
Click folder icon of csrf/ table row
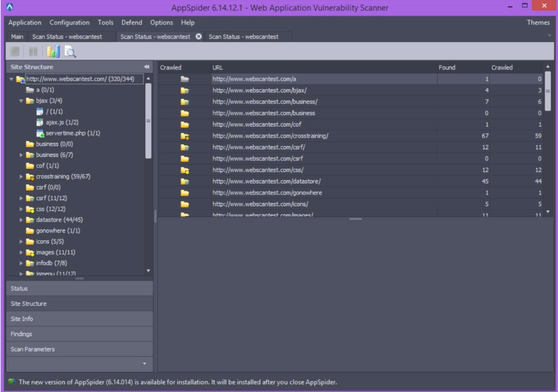(x=185, y=147)
